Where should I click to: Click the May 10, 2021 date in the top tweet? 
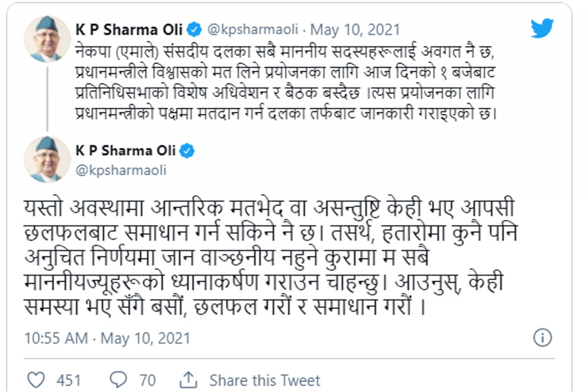pyautogui.click(x=355, y=29)
